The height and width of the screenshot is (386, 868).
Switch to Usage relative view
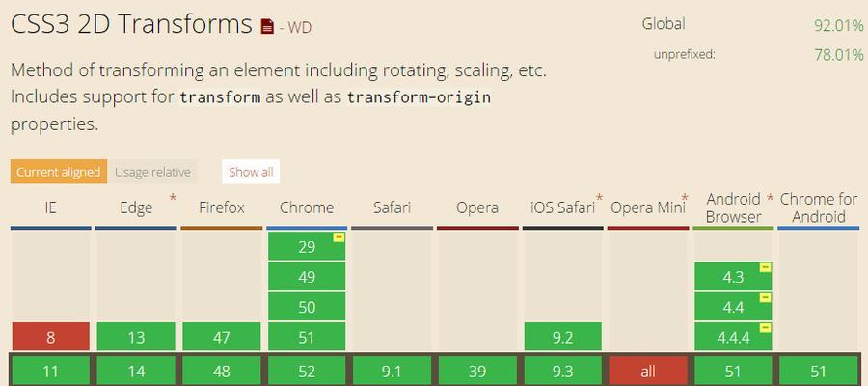click(152, 172)
